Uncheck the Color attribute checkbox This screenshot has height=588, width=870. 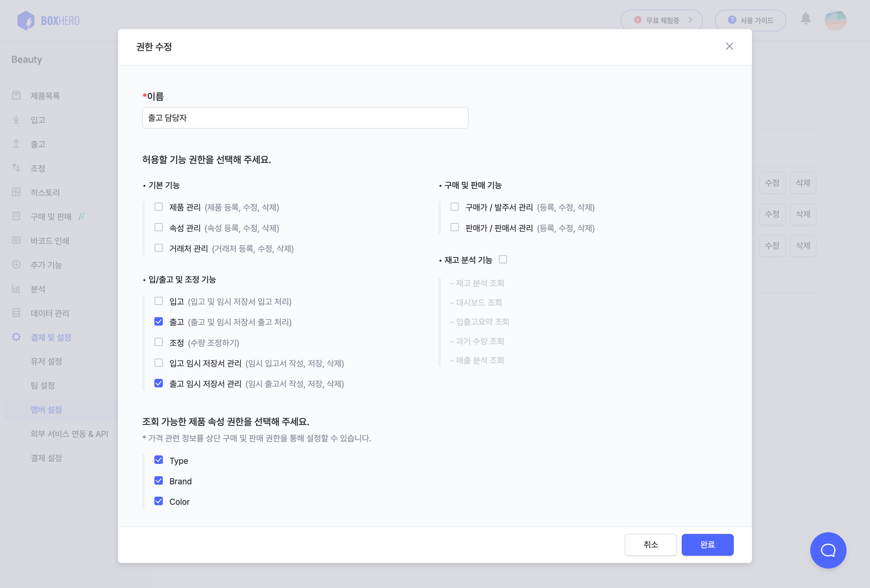(159, 501)
